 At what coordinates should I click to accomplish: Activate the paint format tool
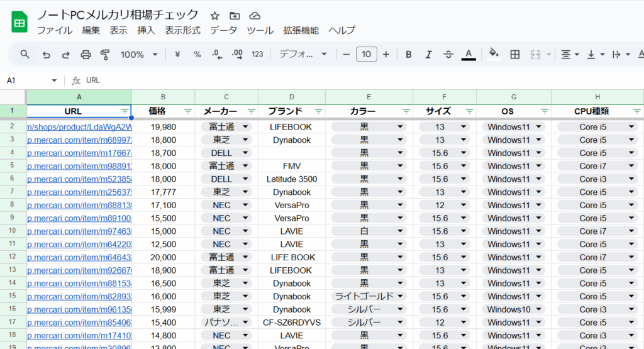pos(105,54)
